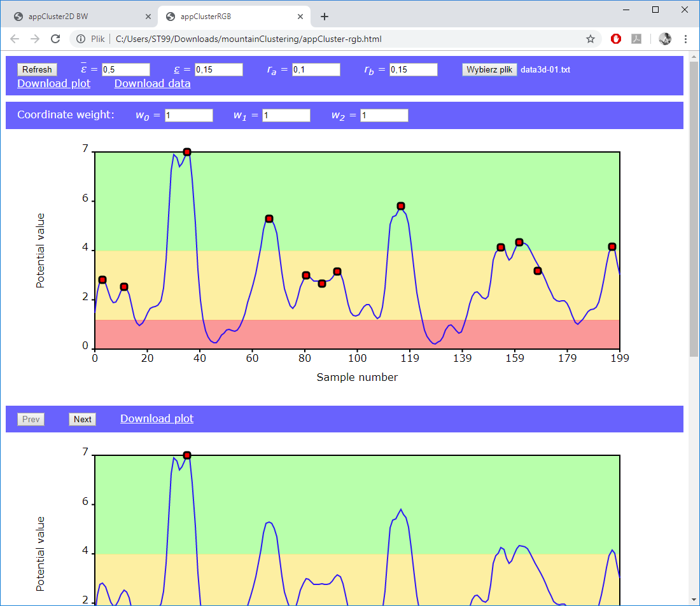The height and width of the screenshot is (606, 700).
Task: View site information icon in address bar
Action: click(81, 39)
